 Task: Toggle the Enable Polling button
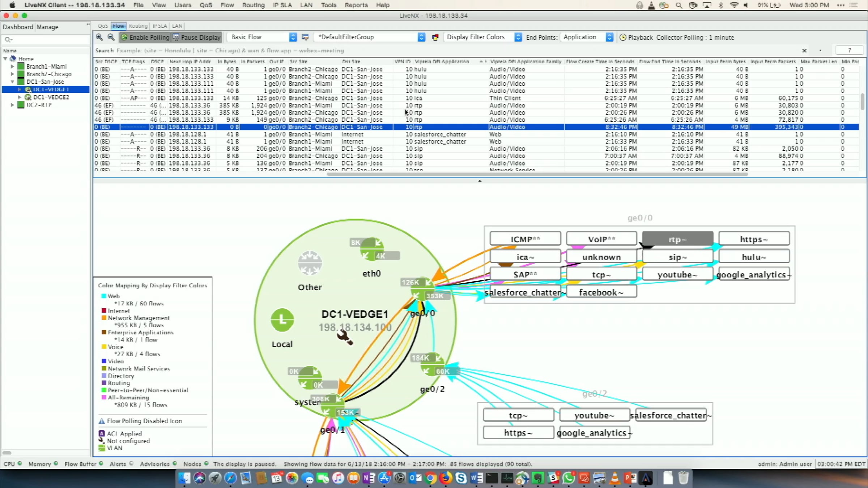tap(145, 37)
